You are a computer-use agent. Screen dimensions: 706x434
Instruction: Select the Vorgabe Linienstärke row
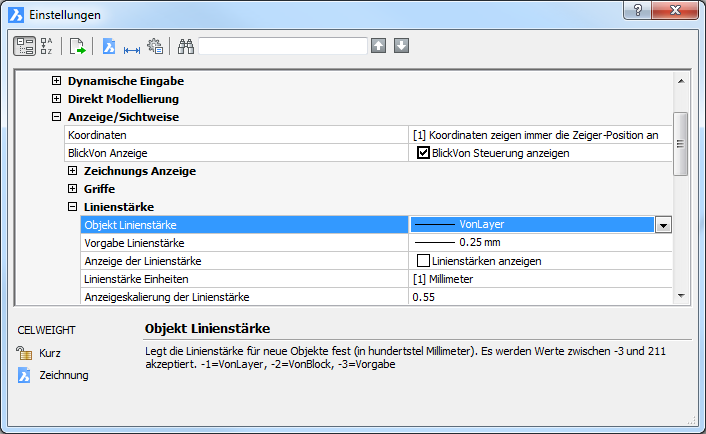pos(244,243)
